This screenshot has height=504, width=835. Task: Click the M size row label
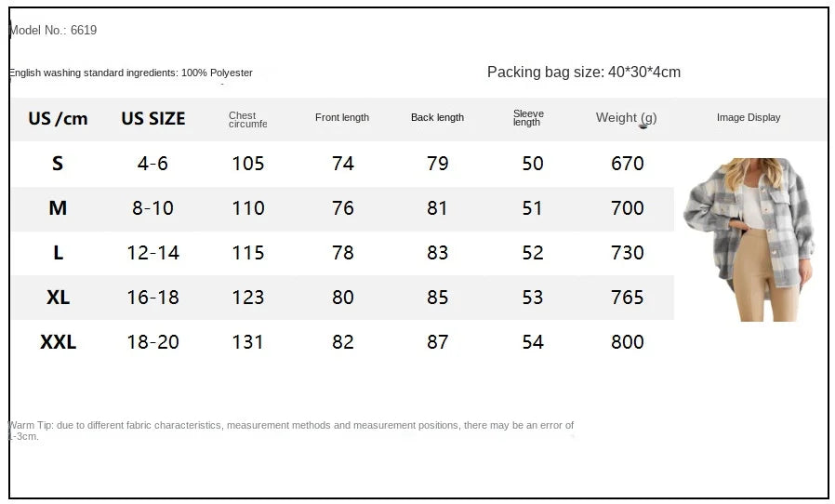58,208
